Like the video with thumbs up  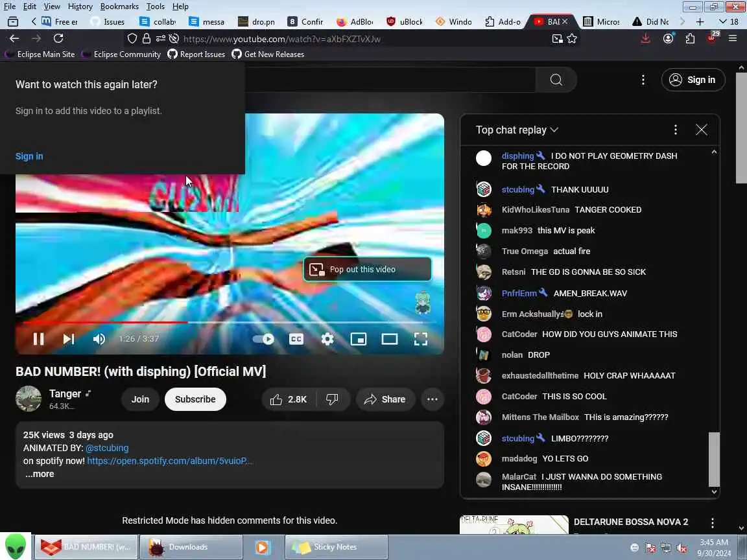289,399
